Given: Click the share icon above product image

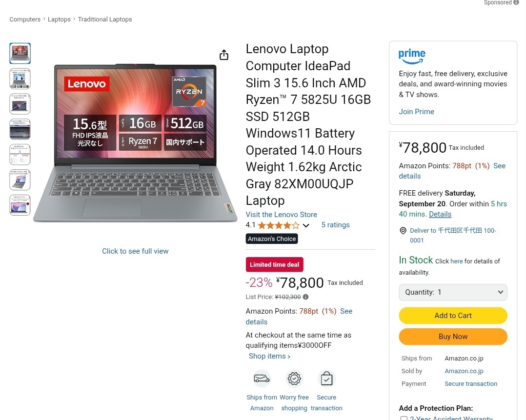Looking at the screenshot, I should pos(224,55).
